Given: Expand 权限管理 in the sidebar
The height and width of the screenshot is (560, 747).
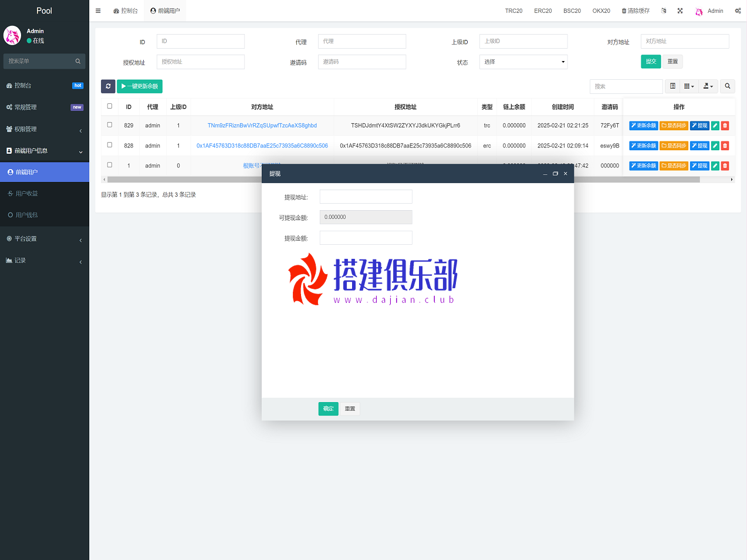Looking at the screenshot, I should tap(45, 129).
